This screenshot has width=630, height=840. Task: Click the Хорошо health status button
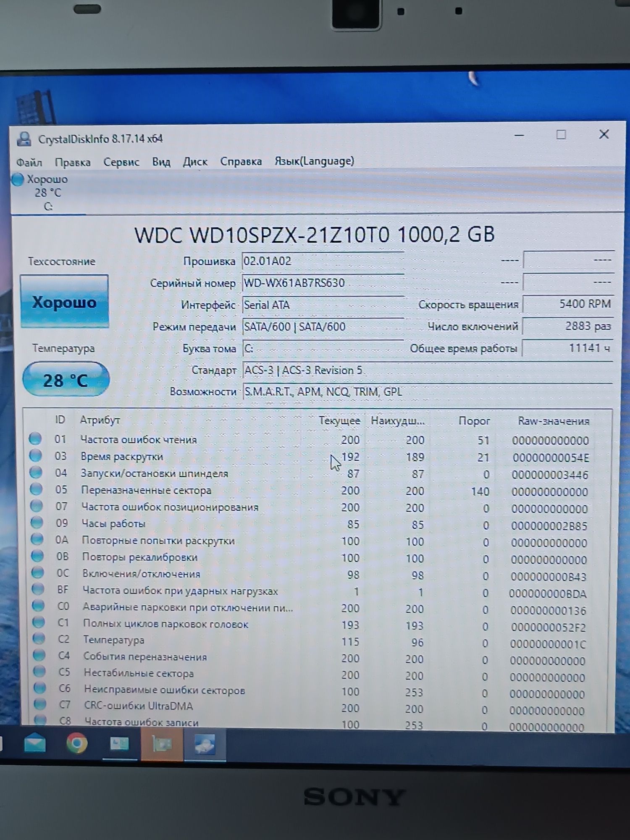point(64,302)
